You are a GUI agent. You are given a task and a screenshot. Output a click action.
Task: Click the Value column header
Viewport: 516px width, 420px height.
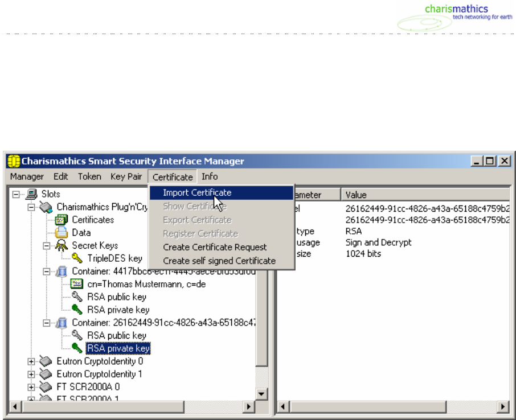point(426,195)
